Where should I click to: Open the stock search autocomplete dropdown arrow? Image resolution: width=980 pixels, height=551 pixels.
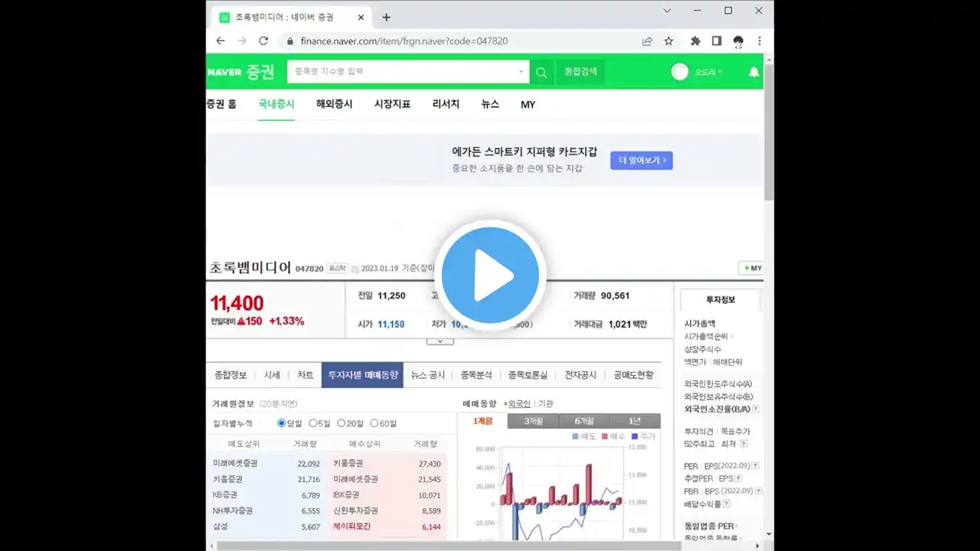tap(521, 72)
